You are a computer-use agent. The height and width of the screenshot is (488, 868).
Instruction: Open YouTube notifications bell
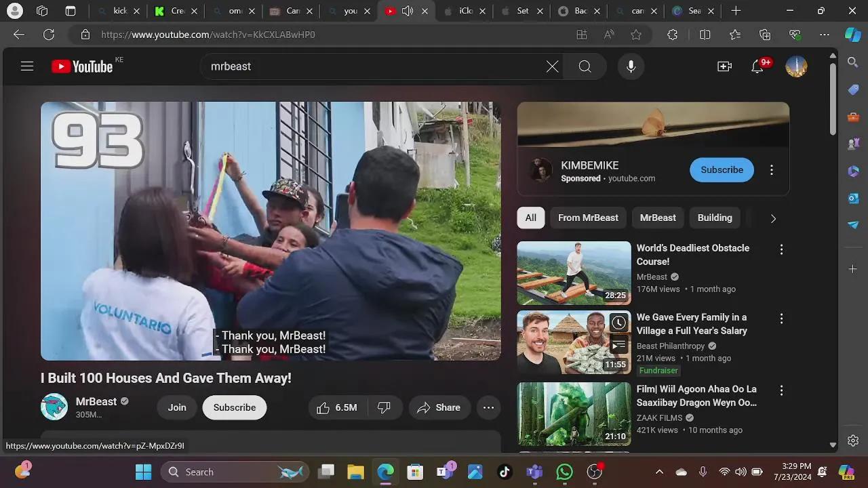pyautogui.click(x=757, y=66)
